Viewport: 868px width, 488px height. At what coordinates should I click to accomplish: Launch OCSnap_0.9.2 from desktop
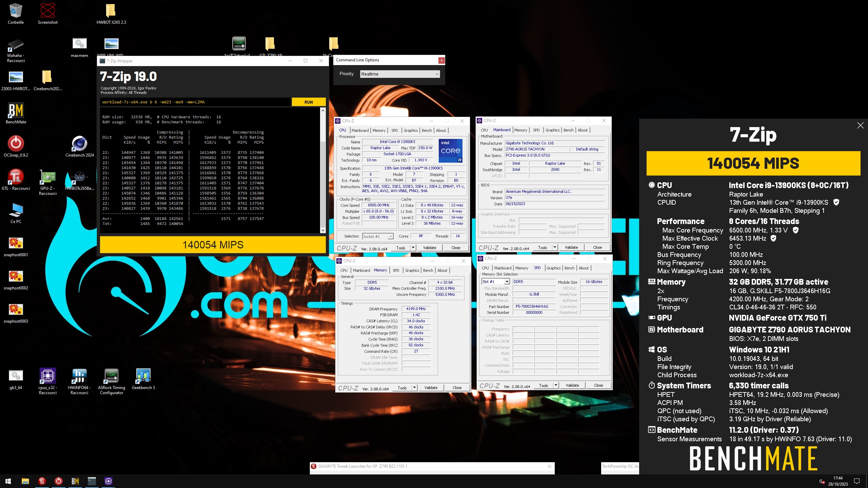[16, 146]
